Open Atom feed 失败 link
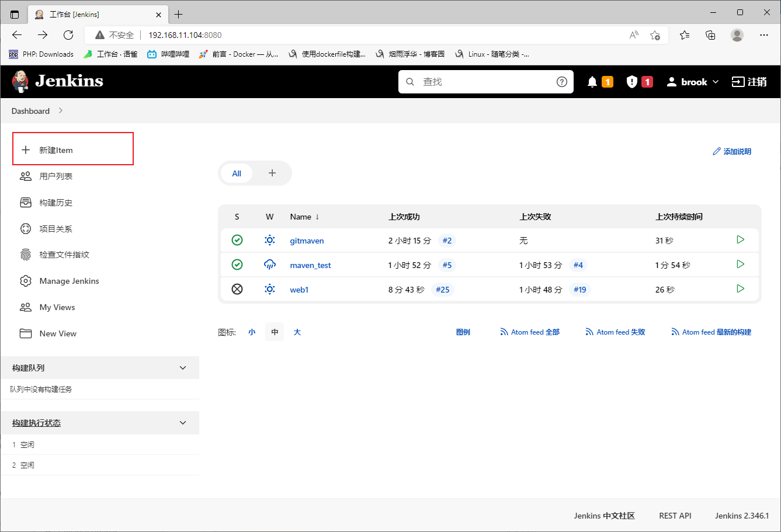The image size is (781, 532). [x=615, y=332]
